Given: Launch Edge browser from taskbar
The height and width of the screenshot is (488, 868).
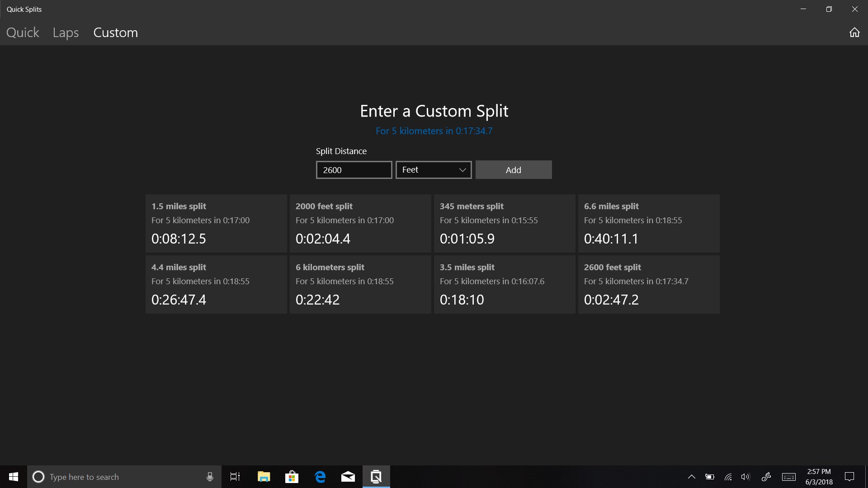Looking at the screenshot, I should point(320,477).
